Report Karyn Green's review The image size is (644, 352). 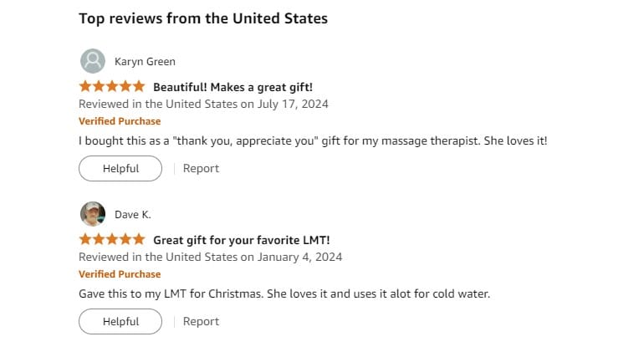click(201, 168)
